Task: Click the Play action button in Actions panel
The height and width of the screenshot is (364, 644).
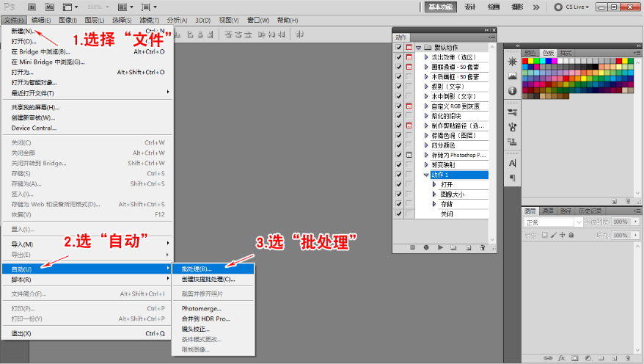Action: [440, 247]
